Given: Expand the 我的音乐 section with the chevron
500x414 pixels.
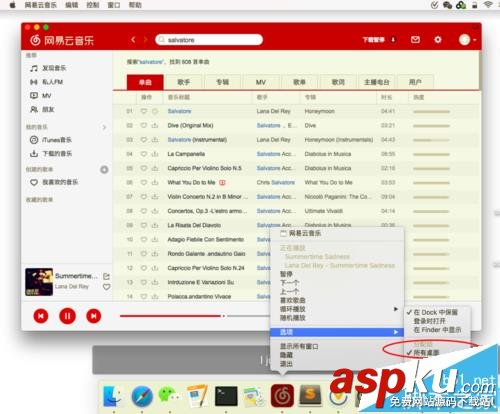Looking at the screenshot, I should click(x=104, y=127).
